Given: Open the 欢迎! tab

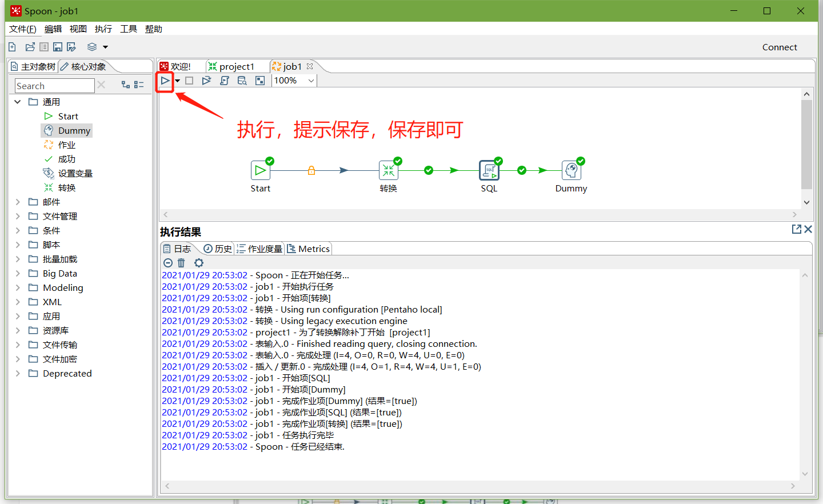Looking at the screenshot, I should (176, 67).
